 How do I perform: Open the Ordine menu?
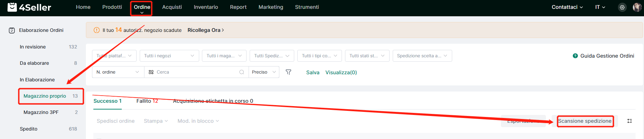142,8
